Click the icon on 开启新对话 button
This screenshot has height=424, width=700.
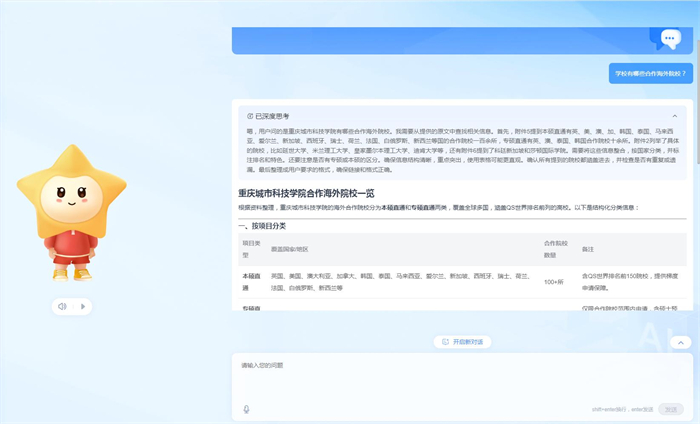point(446,342)
